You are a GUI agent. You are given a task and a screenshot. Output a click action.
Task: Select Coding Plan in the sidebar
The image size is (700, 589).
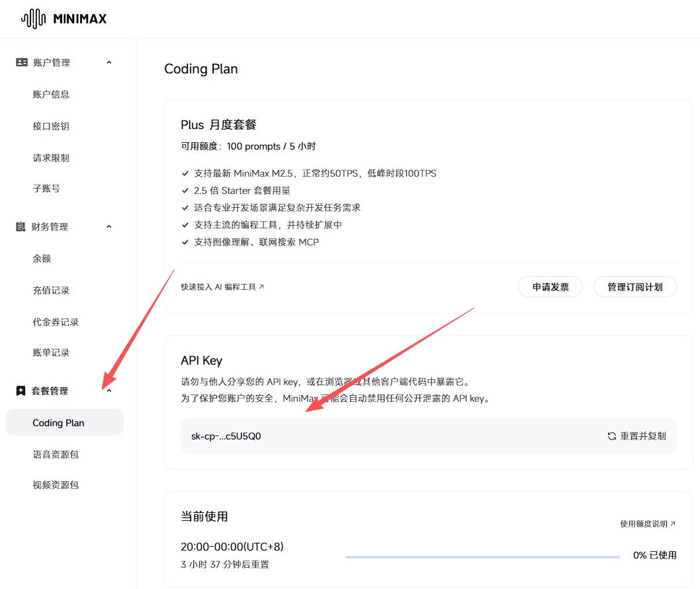click(64, 422)
